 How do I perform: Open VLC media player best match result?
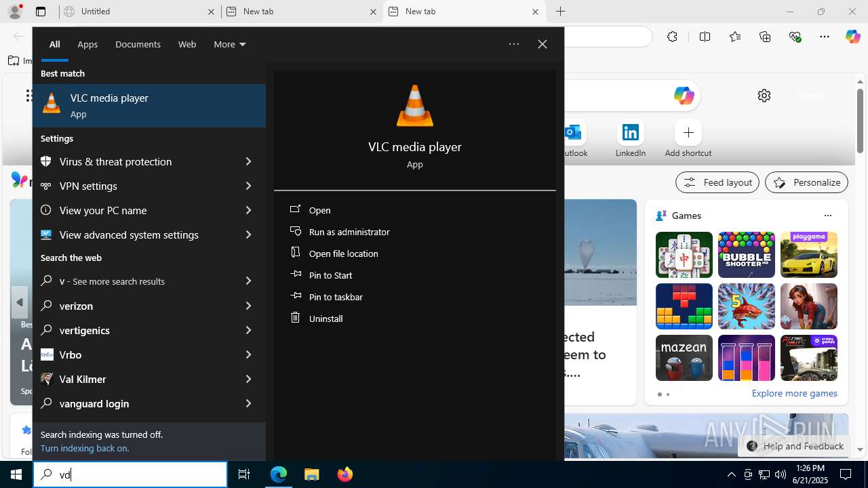point(149,106)
